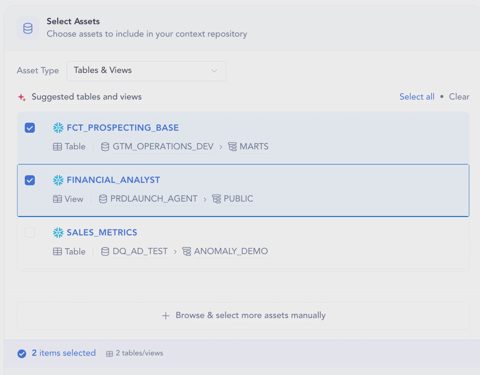Click the Snowflake icon next to FINANCIAL_ANALYST
480x375 pixels.
click(58, 180)
